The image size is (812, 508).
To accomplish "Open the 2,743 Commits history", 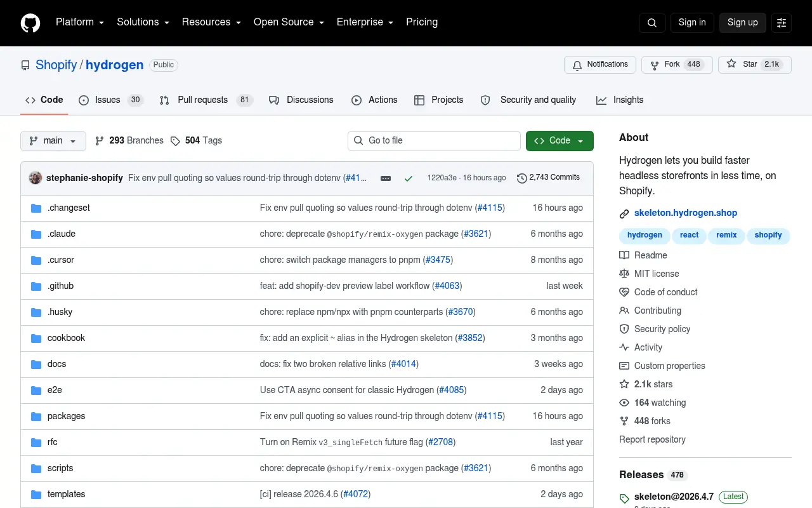I will [549, 178].
